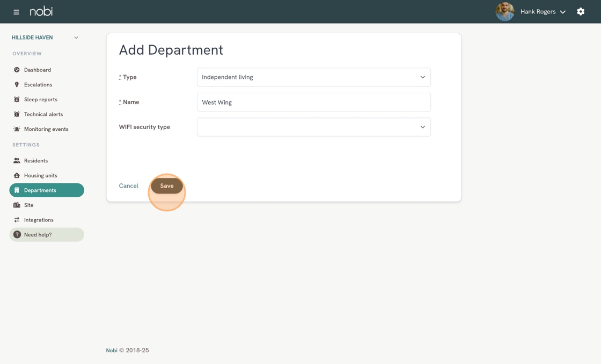The image size is (601, 364).
Task: Open Monitoring events page
Action: coord(47,129)
